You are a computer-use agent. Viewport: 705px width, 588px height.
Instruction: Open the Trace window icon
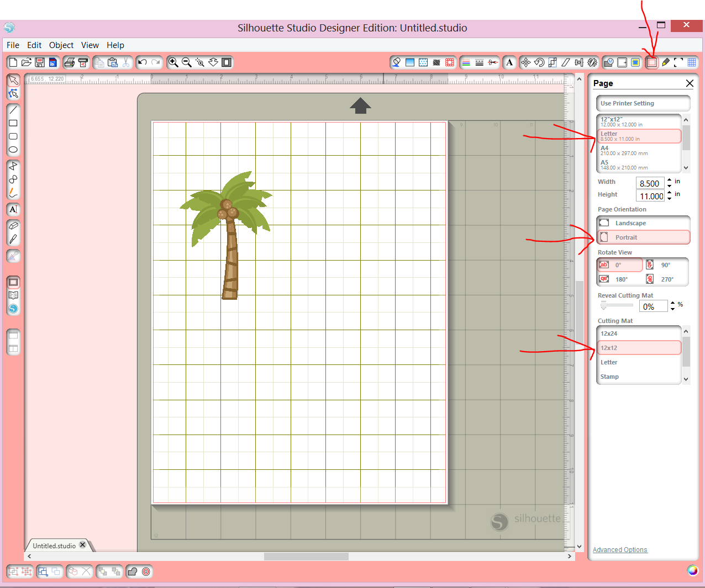pos(635,62)
